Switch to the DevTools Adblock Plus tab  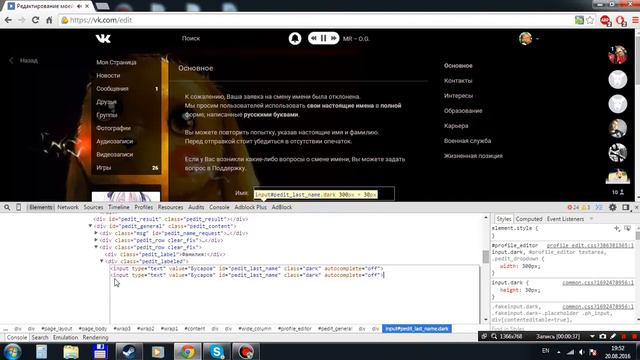point(250,207)
